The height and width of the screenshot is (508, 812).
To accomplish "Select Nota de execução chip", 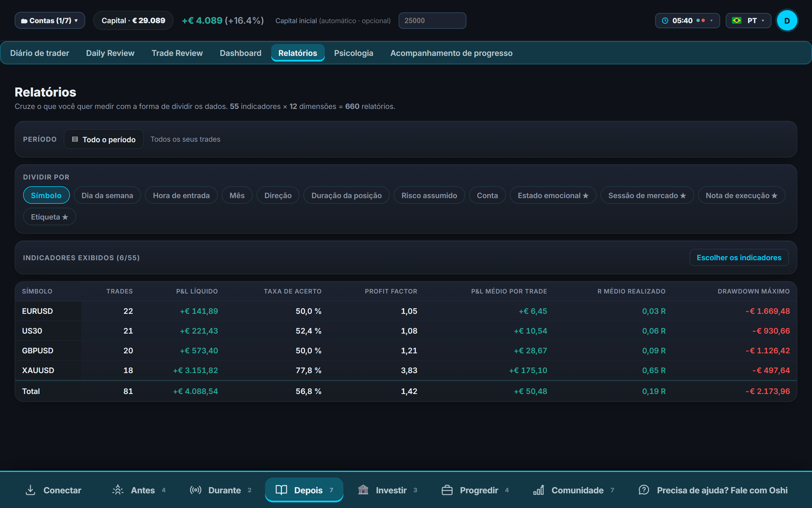I will tap(741, 195).
